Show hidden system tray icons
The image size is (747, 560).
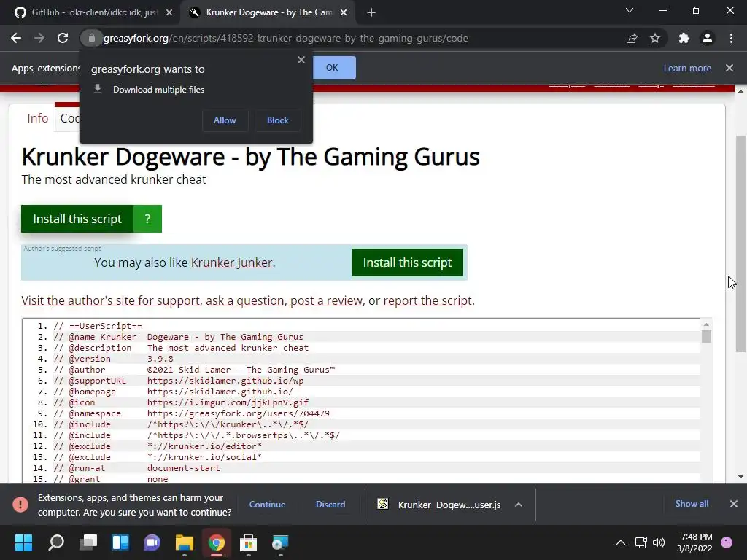(x=621, y=542)
